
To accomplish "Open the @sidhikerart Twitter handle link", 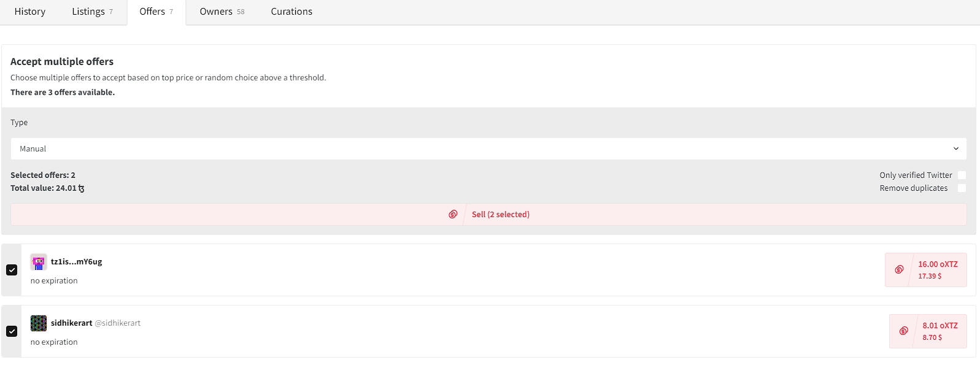I will 118,323.
